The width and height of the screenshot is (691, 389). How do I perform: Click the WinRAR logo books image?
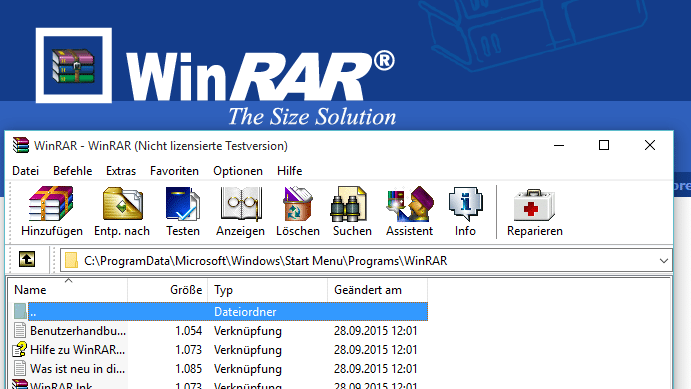73,65
